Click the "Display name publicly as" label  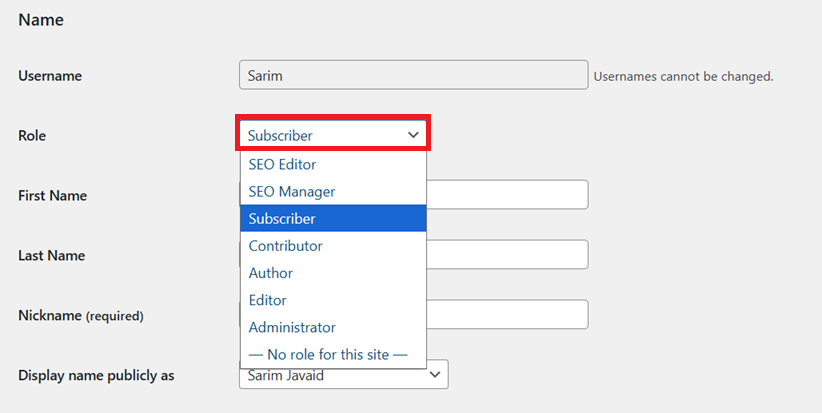click(x=96, y=376)
